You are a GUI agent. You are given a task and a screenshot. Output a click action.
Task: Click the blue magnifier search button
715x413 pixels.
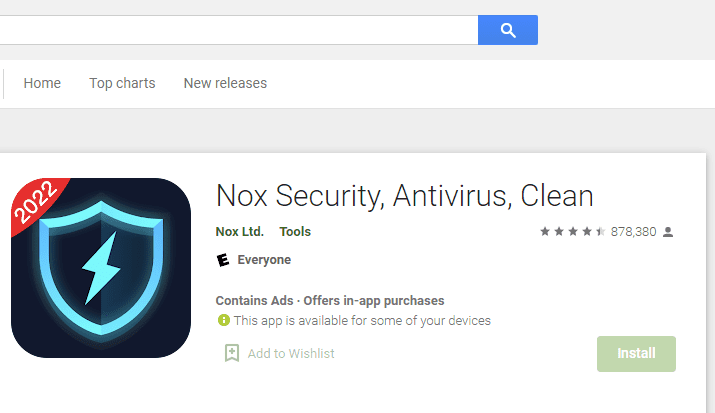(508, 30)
